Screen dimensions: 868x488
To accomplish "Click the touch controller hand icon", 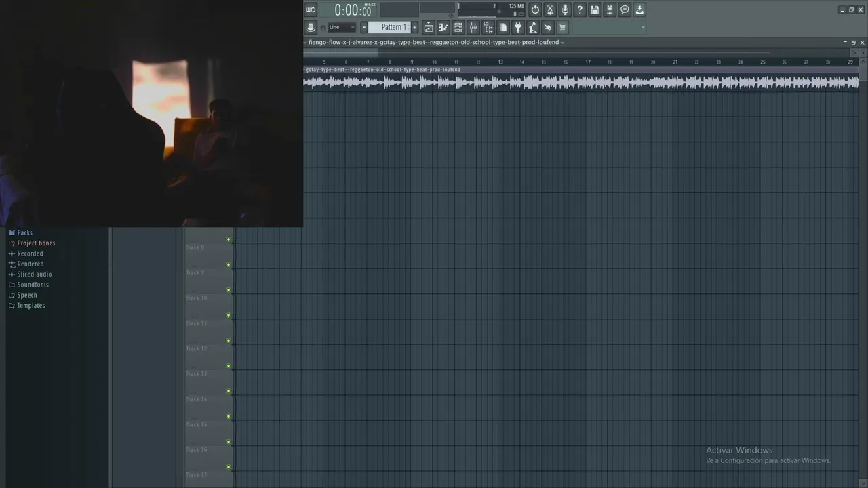I will point(548,27).
